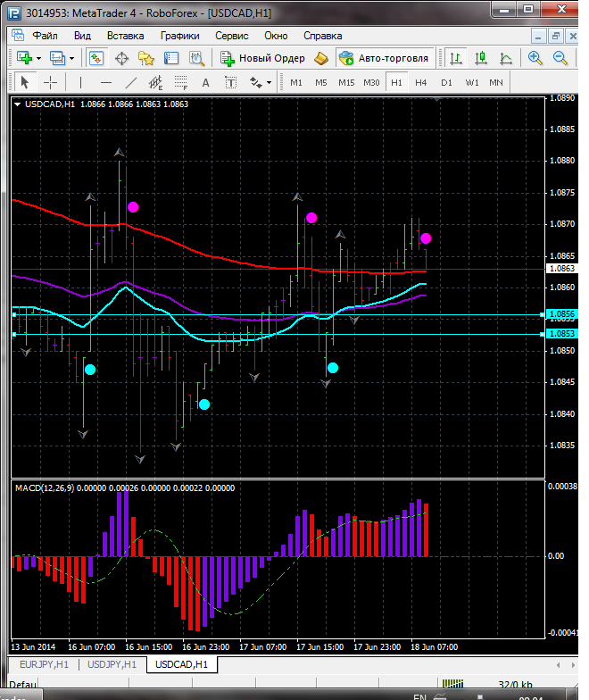589x700 pixels.
Task: Click the cyan horizontal line label 1.0853
Action: (561, 333)
